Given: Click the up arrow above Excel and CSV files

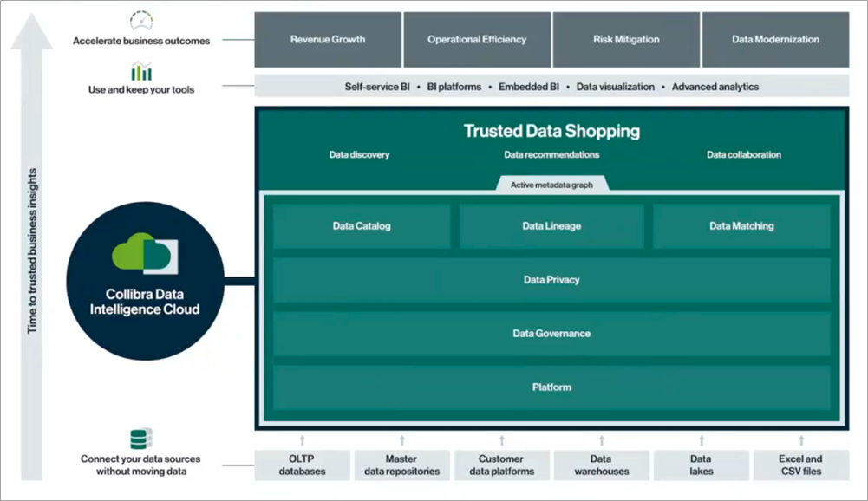Looking at the screenshot, I should pyautogui.click(x=801, y=440).
